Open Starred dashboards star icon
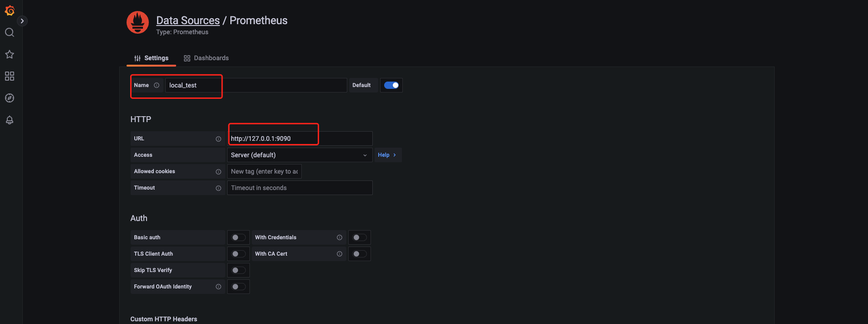Screen dimensions: 868x324 click(x=10, y=54)
